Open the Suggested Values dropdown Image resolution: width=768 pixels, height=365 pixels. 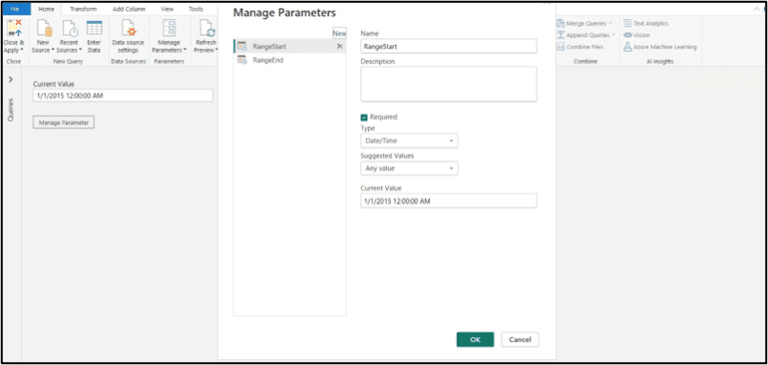tap(409, 169)
